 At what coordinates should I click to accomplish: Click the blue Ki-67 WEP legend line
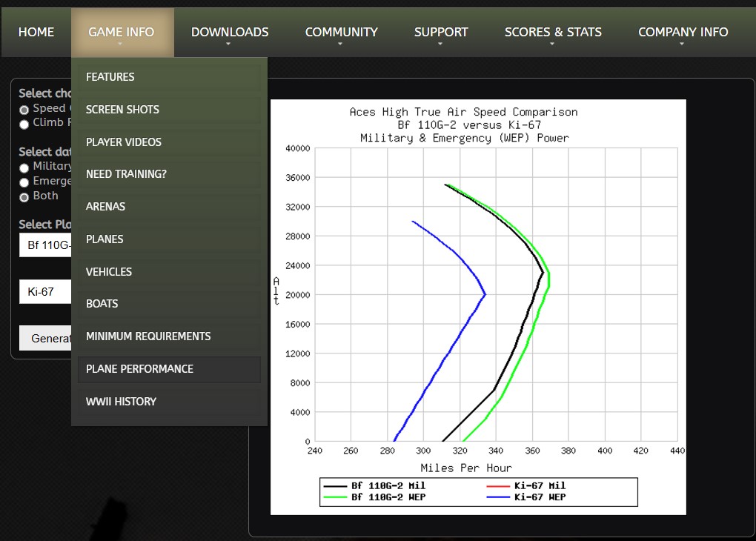(498, 497)
